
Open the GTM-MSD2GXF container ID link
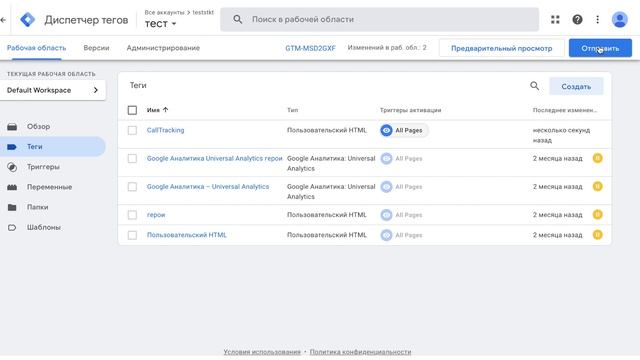tap(310, 48)
